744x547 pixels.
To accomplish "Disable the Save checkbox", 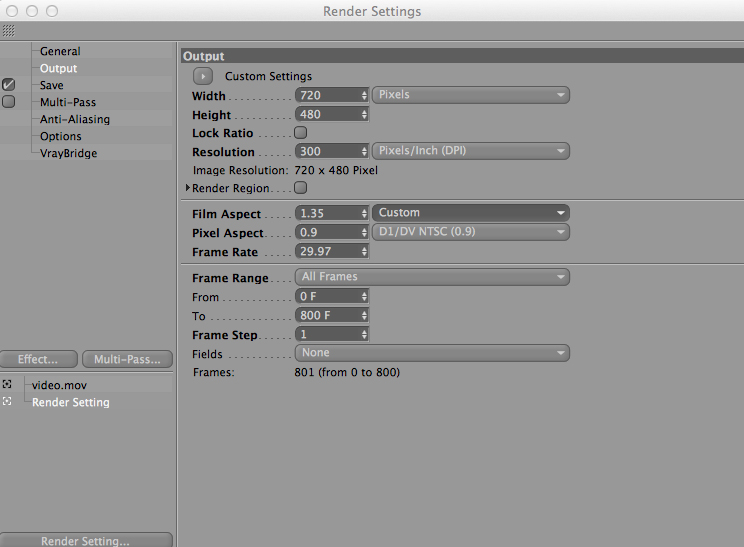I will tap(8, 85).
